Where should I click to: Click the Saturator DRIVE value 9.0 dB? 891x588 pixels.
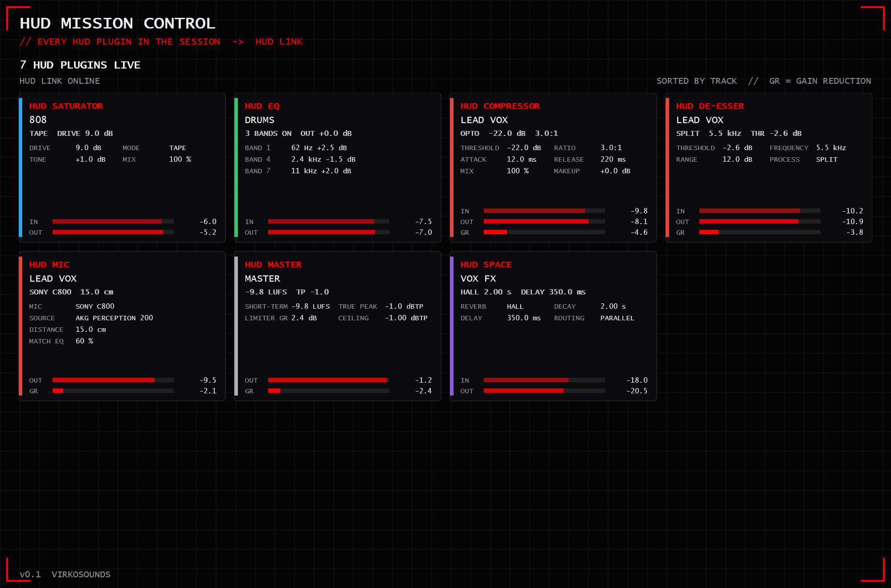[x=88, y=147]
